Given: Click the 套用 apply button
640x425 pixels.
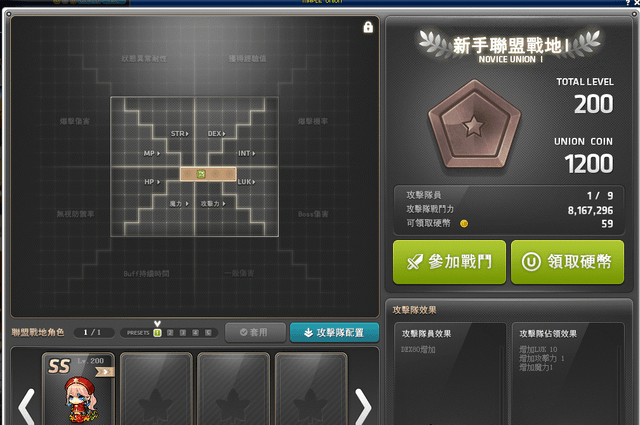Looking at the screenshot, I should click(x=255, y=332).
